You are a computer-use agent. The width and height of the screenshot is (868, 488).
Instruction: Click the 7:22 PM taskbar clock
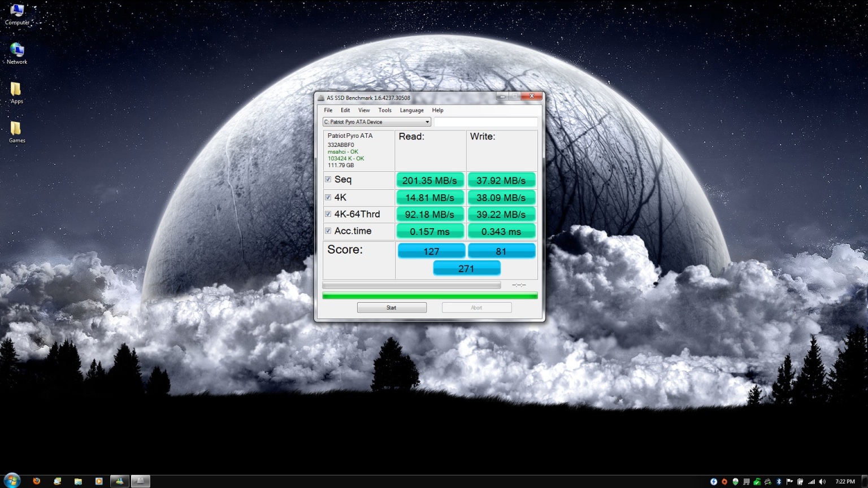(x=845, y=482)
